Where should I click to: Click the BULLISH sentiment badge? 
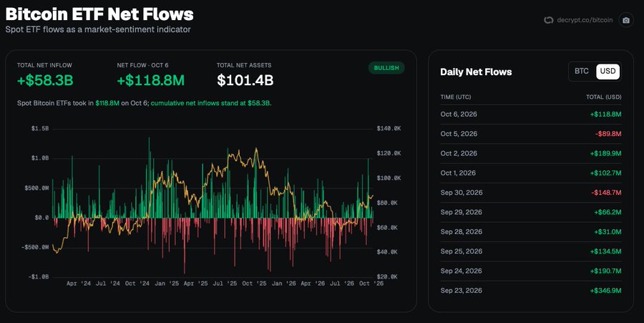click(x=386, y=68)
